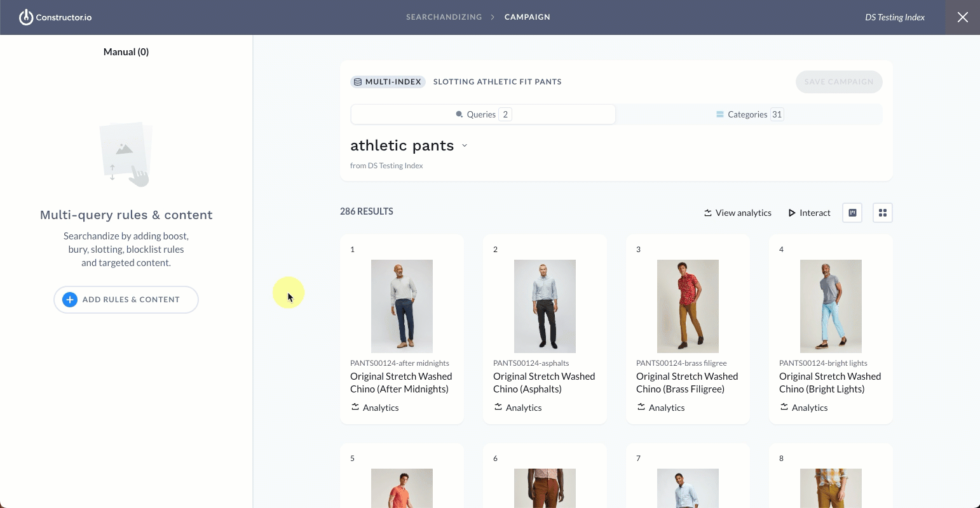Click DS Testing Index label
Image resolution: width=980 pixels, height=508 pixels.
895,17
